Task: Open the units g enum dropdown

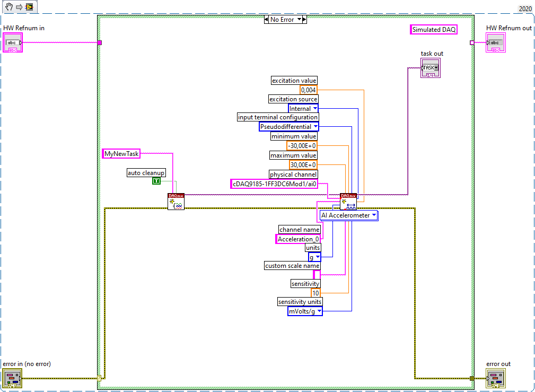Action: pyautogui.click(x=314, y=257)
